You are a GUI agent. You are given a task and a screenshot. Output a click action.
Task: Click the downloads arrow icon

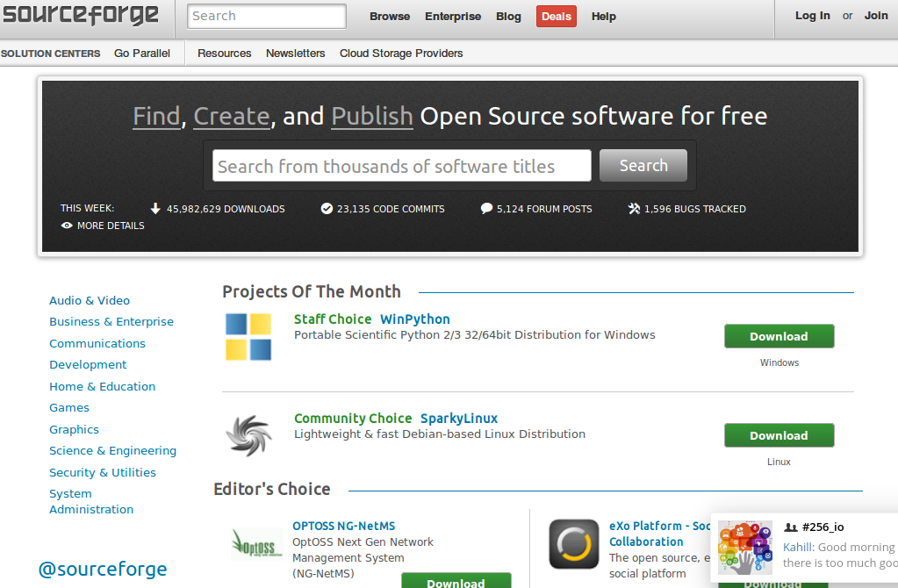click(x=155, y=208)
